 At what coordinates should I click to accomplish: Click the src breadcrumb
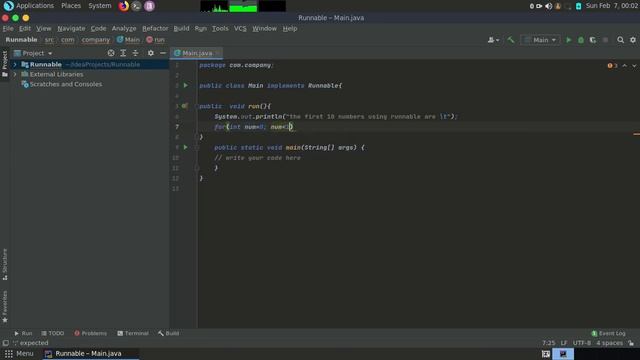click(49, 40)
